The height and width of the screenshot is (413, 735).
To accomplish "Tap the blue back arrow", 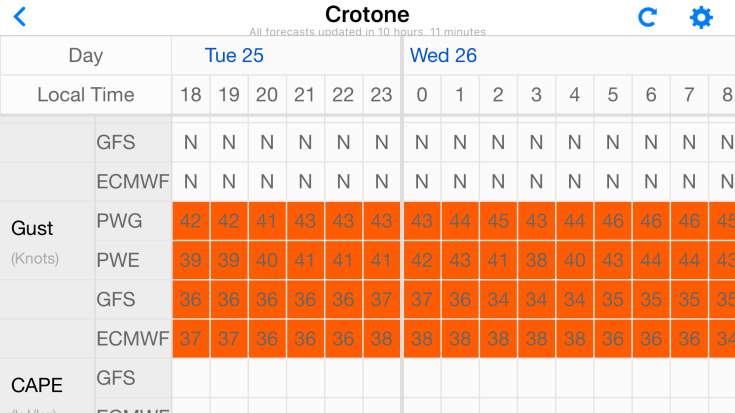I will 20,17.
